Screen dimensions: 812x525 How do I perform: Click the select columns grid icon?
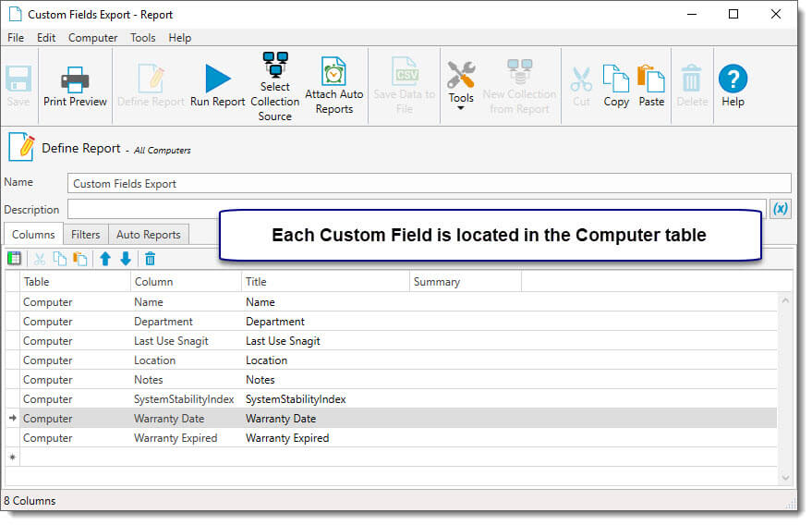(x=14, y=258)
